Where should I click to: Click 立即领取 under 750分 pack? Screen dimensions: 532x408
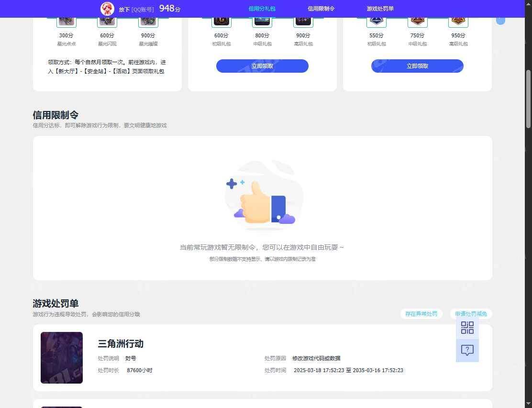[417, 66]
